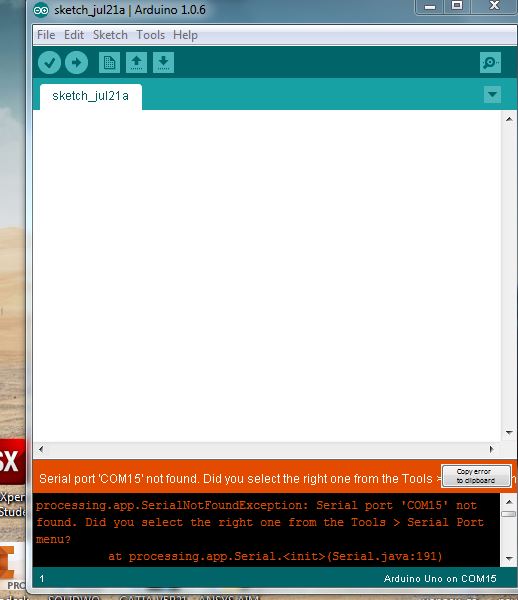The image size is (518, 600).
Task: Click console scrollbar down arrow
Action: click(509, 559)
